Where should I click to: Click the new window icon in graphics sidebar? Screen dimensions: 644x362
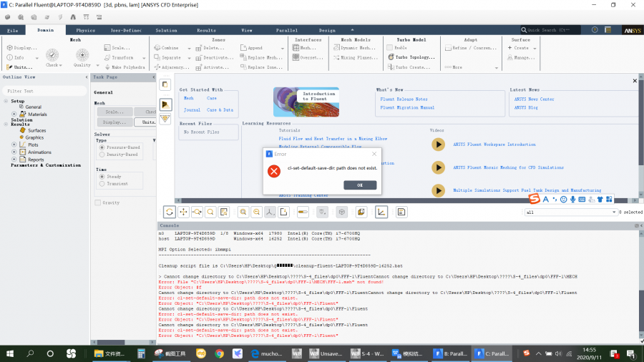pyautogui.click(x=165, y=84)
